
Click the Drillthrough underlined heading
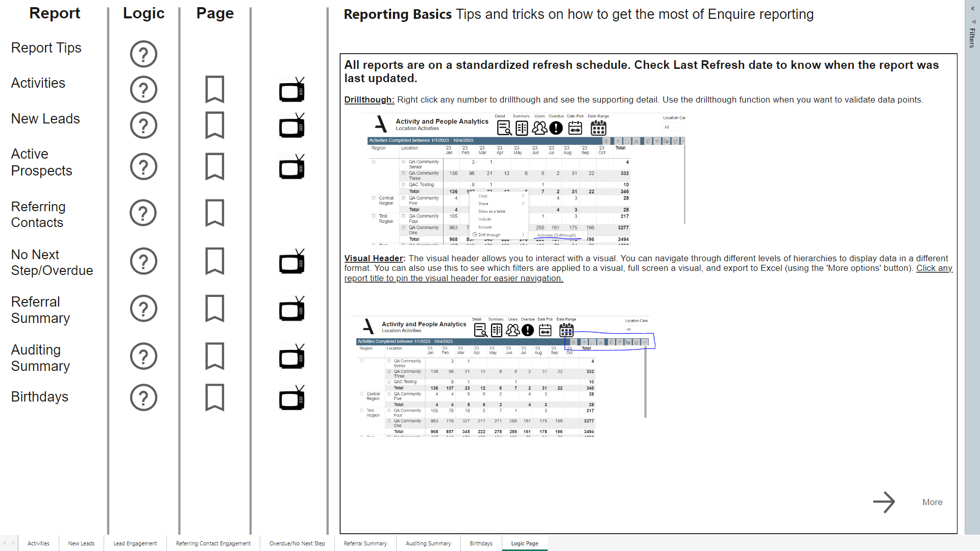[369, 100]
